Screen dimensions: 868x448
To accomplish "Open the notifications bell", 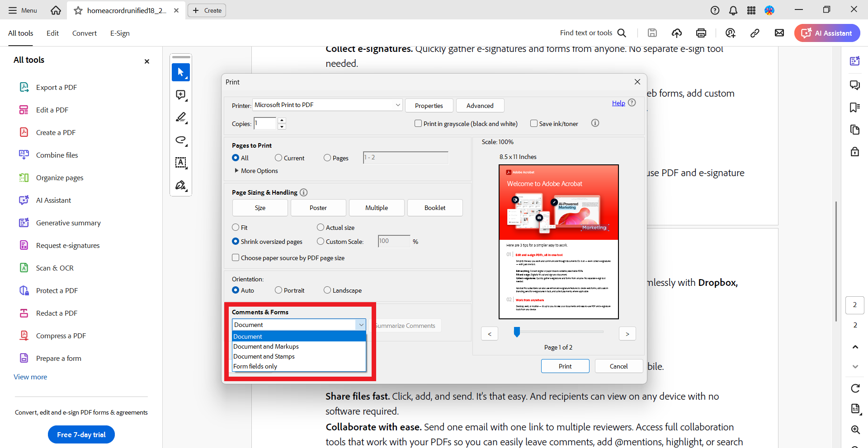I will (x=733, y=10).
